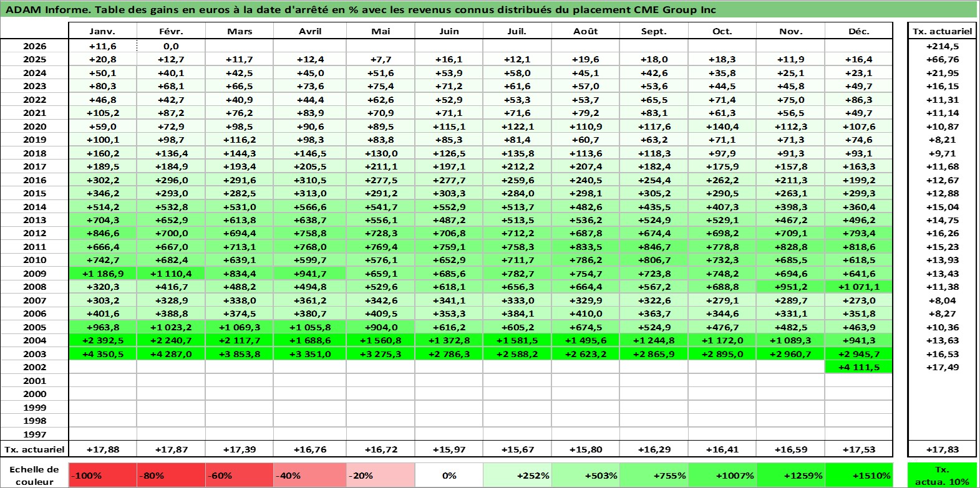This screenshot has width=980, height=488.
Task: Click the 2003 row label
Action: pyautogui.click(x=34, y=354)
